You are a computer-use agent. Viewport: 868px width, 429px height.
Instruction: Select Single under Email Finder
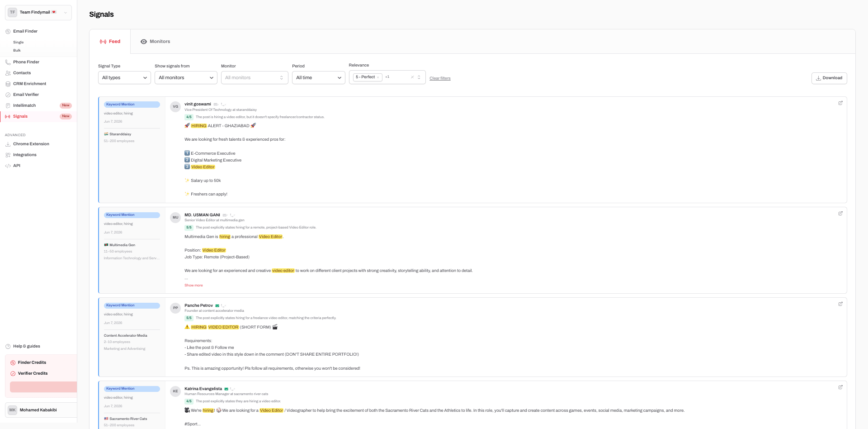pos(18,42)
